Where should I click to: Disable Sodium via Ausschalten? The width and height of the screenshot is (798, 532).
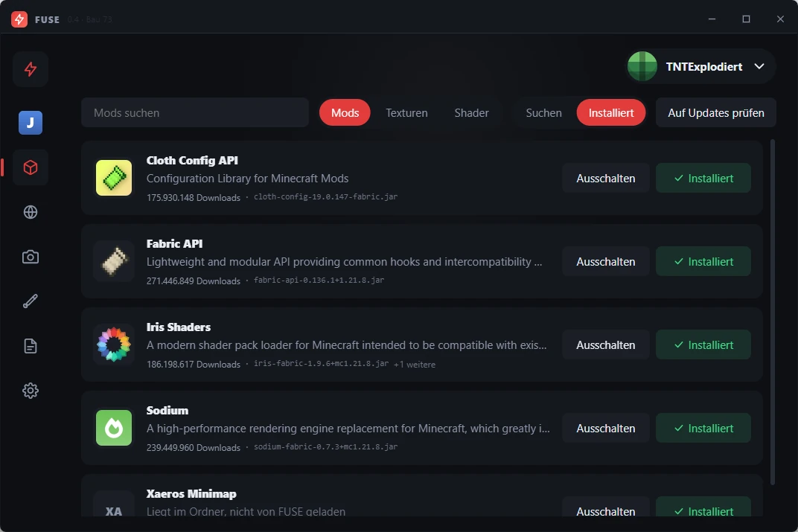(x=606, y=429)
